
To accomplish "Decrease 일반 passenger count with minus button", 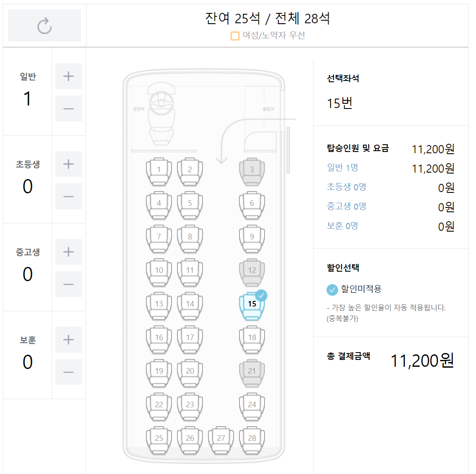I will [68, 108].
